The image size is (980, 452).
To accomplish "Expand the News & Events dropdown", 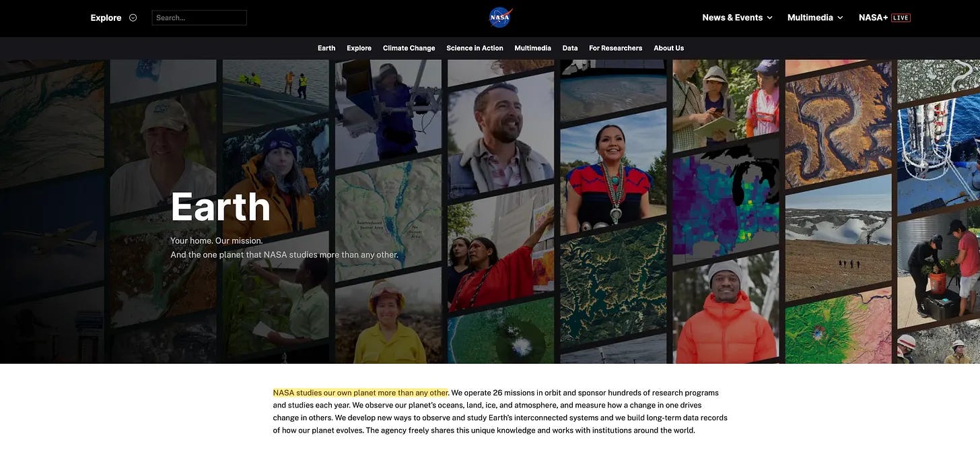I will click(737, 18).
